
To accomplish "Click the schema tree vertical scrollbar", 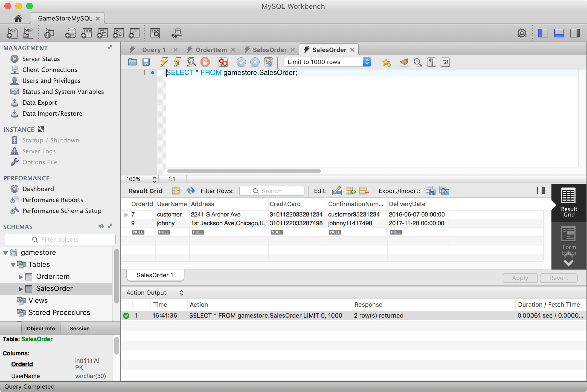I will [x=116, y=276].
